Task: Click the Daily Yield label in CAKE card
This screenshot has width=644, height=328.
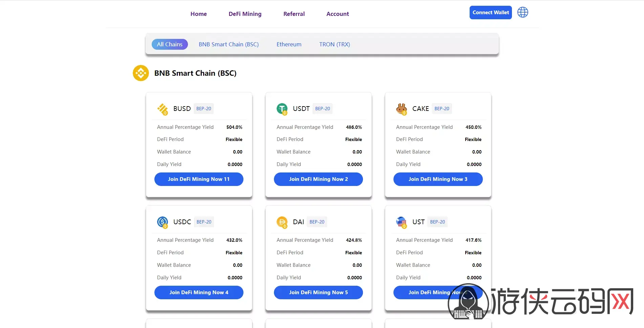Action: click(x=408, y=164)
